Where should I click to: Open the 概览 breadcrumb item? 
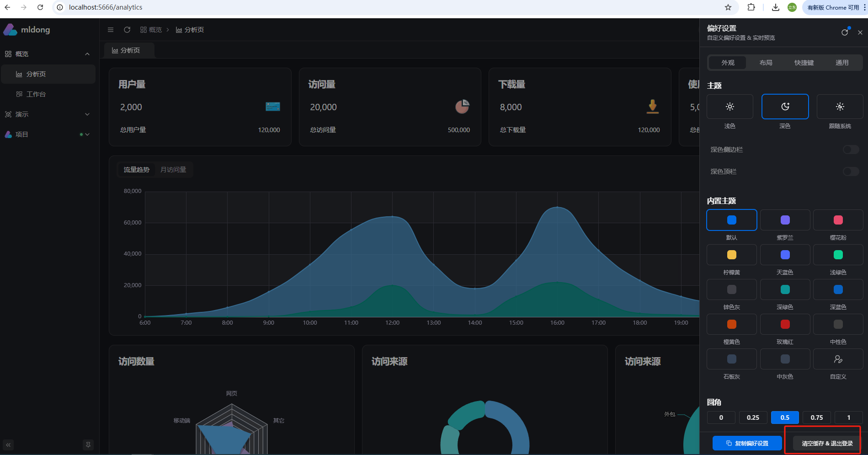pyautogui.click(x=151, y=30)
